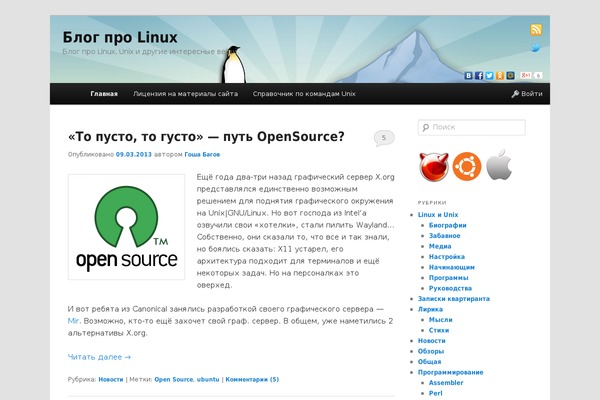The image size is (600, 400).
Task: Click the Google +1 button
Action: (526, 75)
